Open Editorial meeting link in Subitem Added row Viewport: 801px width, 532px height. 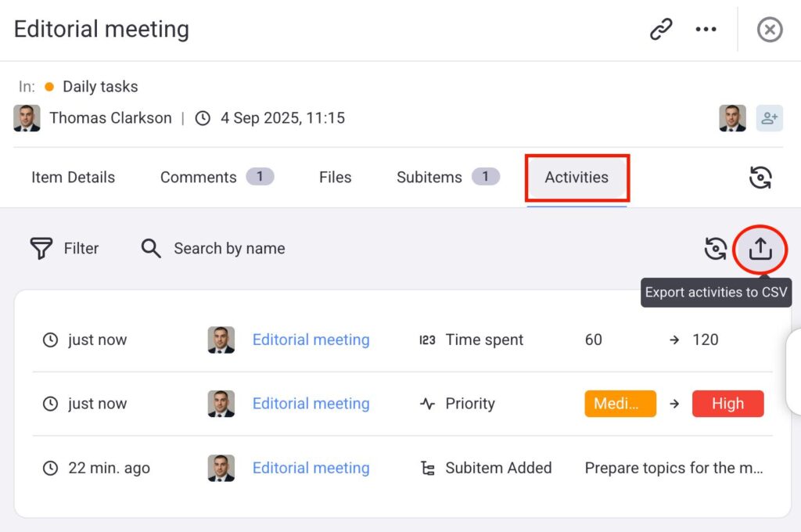(x=311, y=469)
